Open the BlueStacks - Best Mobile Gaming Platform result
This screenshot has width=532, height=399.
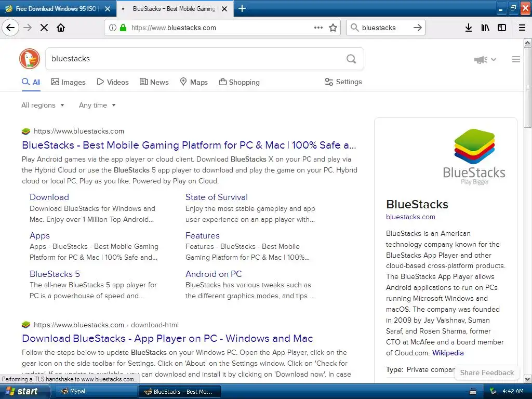(x=189, y=145)
